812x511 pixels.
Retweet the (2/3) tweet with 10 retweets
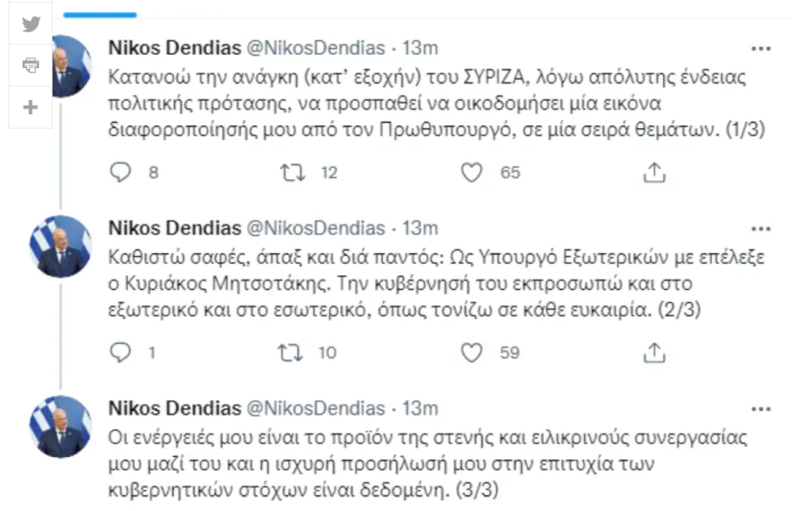point(293,352)
